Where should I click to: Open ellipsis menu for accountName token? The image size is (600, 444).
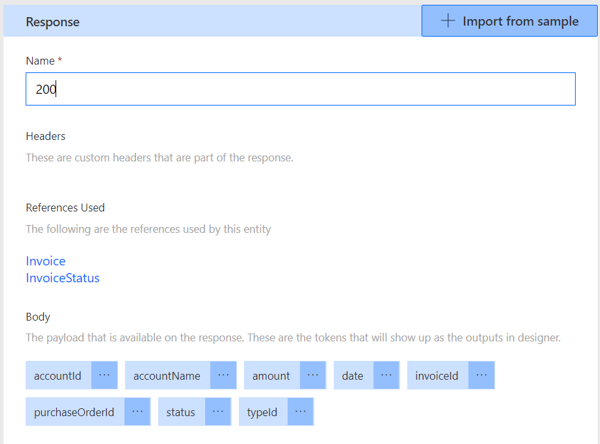(x=223, y=375)
